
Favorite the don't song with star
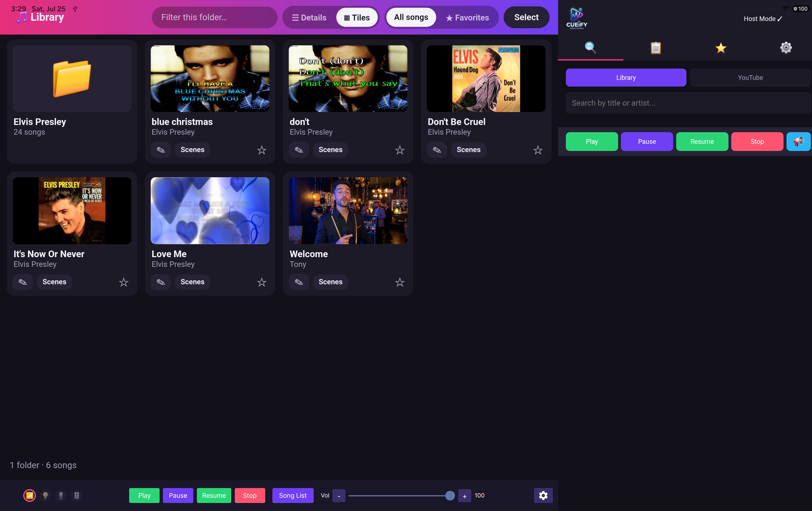tap(400, 150)
